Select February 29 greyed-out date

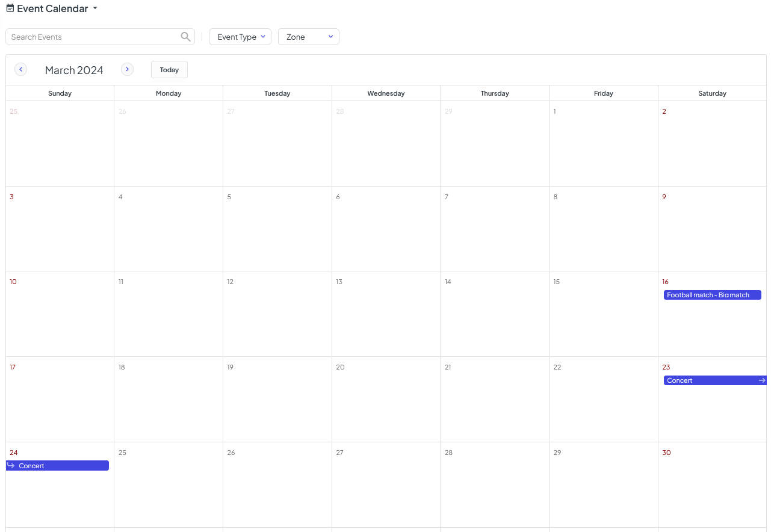coord(448,111)
